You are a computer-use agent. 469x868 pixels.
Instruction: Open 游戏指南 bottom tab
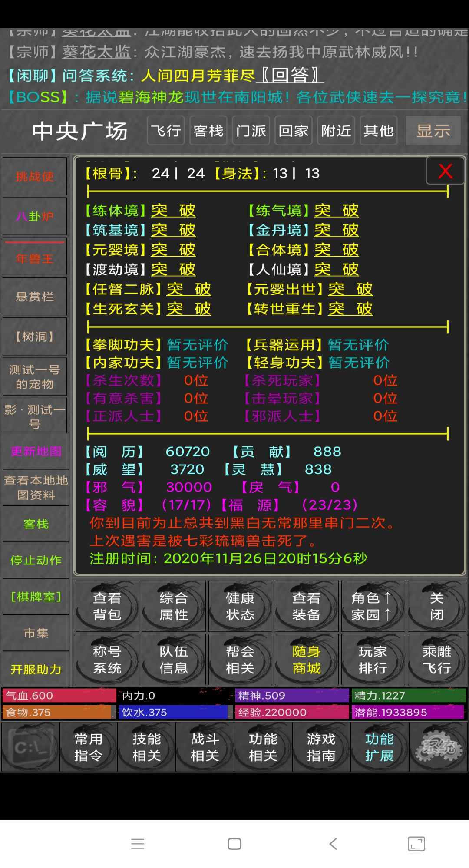pyautogui.click(x=321, y=747)
